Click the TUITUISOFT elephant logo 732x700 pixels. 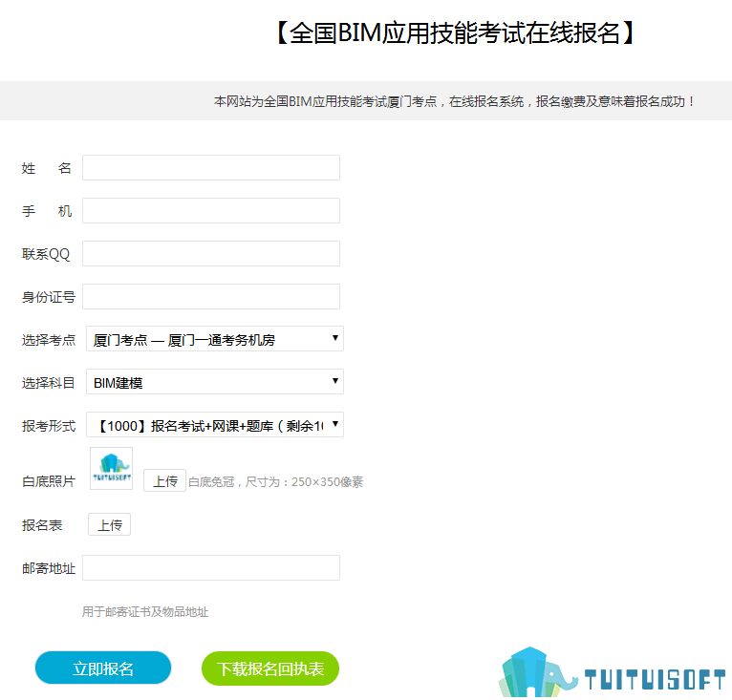(613, 672)
